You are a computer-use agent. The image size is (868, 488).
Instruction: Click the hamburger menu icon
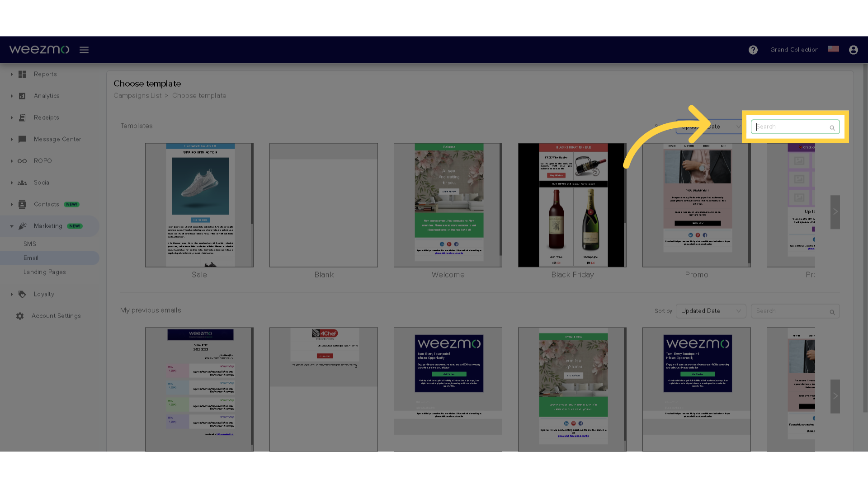pos(84,49)
